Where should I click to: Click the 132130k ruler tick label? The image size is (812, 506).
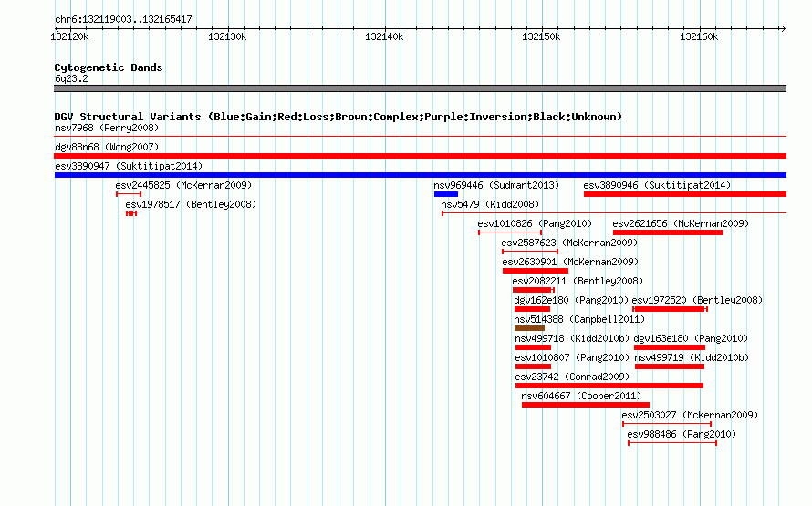pos(227,36)
